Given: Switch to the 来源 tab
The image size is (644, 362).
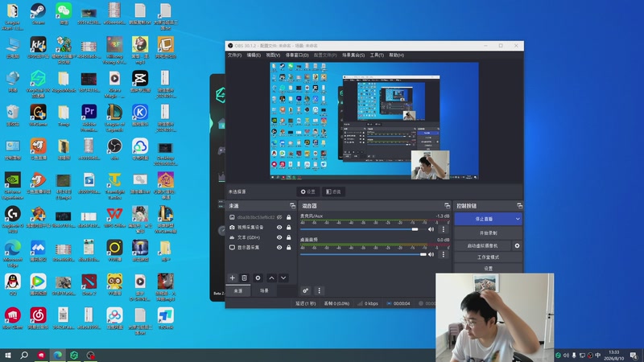Looking at the screenshot, I should click(x=238, y=290).
